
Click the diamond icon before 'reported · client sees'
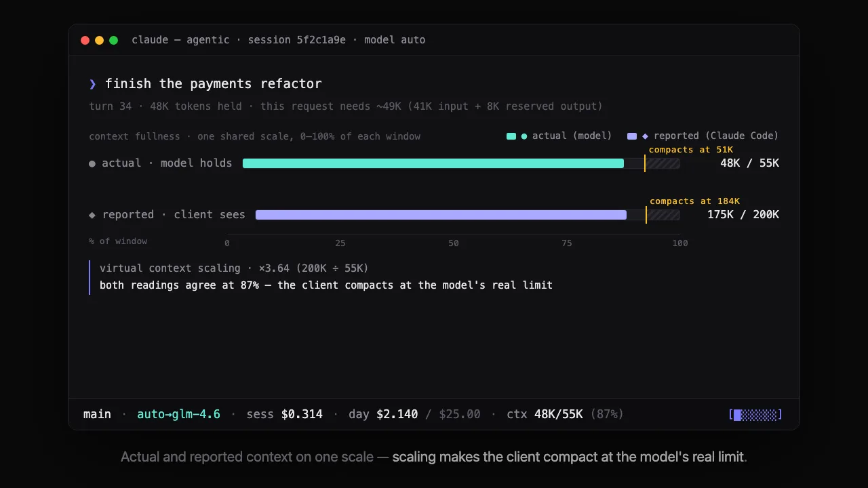click(92, 215)
